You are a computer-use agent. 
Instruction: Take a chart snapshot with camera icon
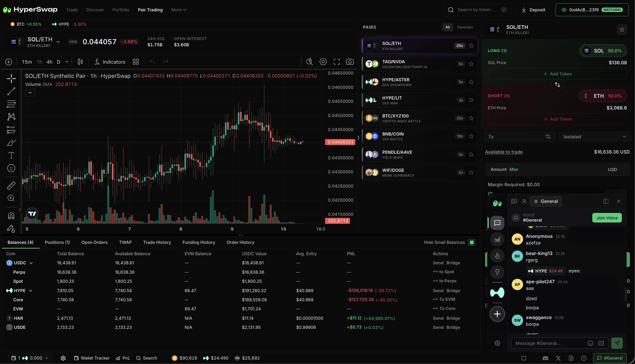pos(350,62)
